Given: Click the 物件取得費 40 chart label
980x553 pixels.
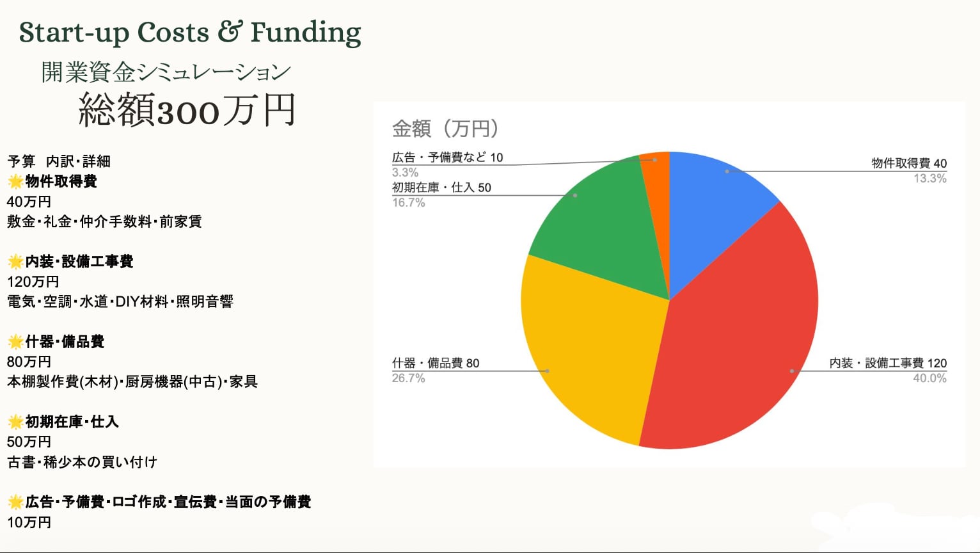Looking at the screenshot, I should pos(908,163).
